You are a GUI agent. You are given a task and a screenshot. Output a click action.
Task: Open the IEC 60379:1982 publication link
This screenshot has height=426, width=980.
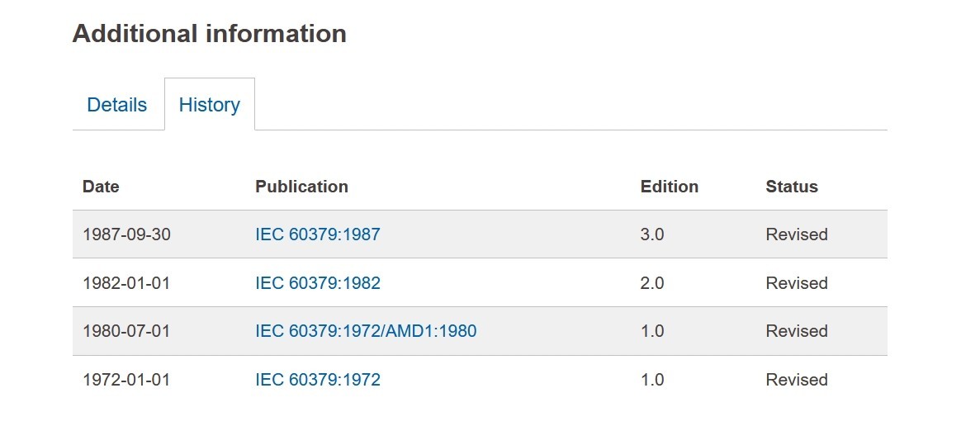click(318, 283)
